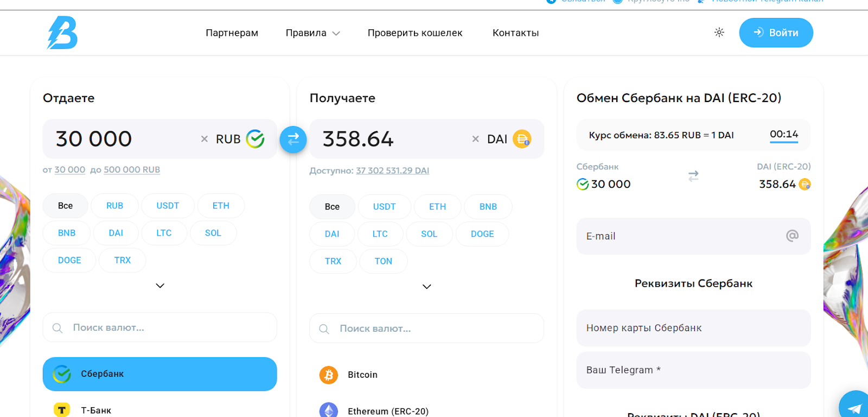Viewport: 868px width, 417px height.
Task: Filter receive currencies by USDT
Action: [385, 207]
